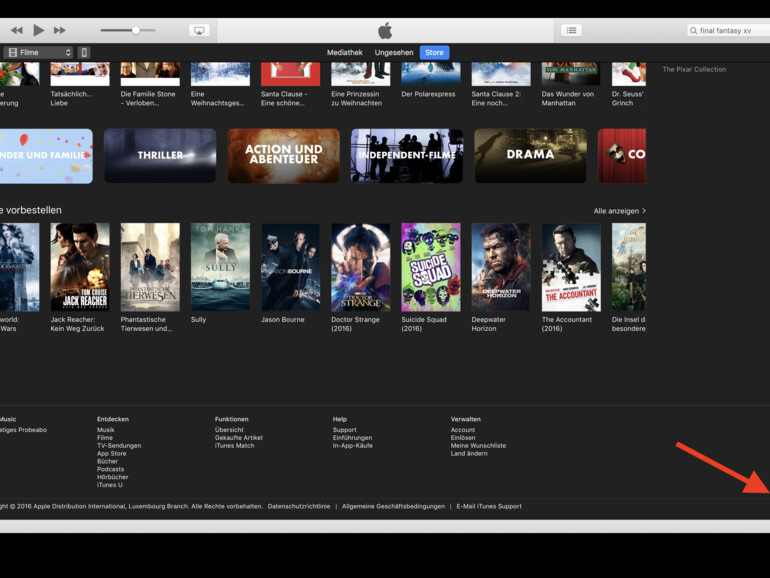The width and height of the screenshot is (770, 578).
Task: Open the Suicide Squad movie poster
Action: (x=431, y=267)
